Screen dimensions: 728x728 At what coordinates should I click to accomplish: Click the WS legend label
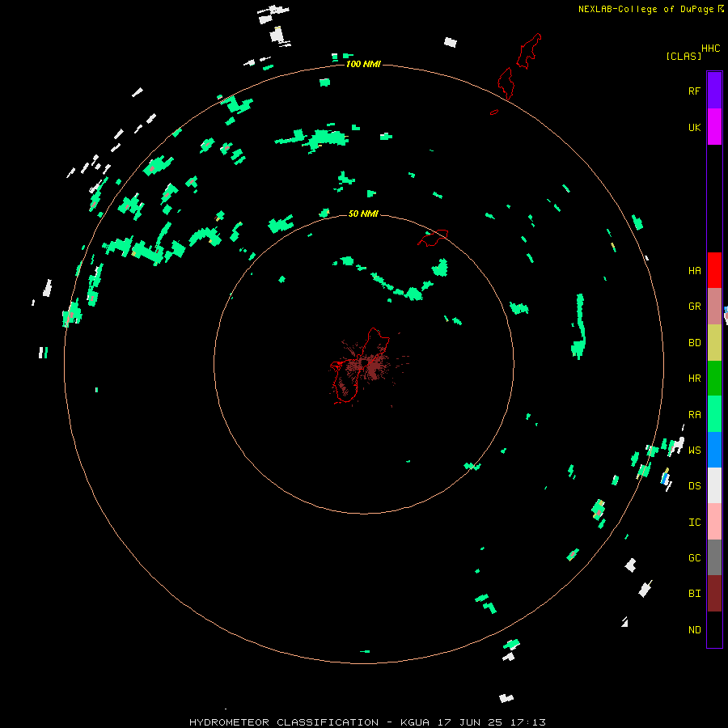[694, 450]
